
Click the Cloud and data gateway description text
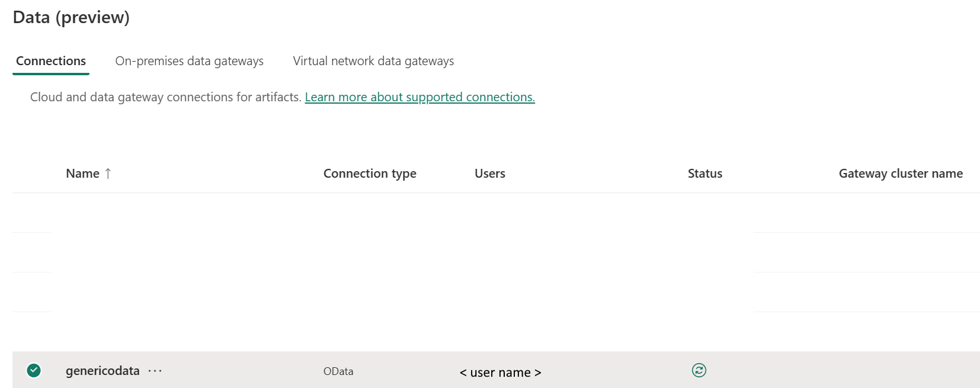tap(166, 97)
